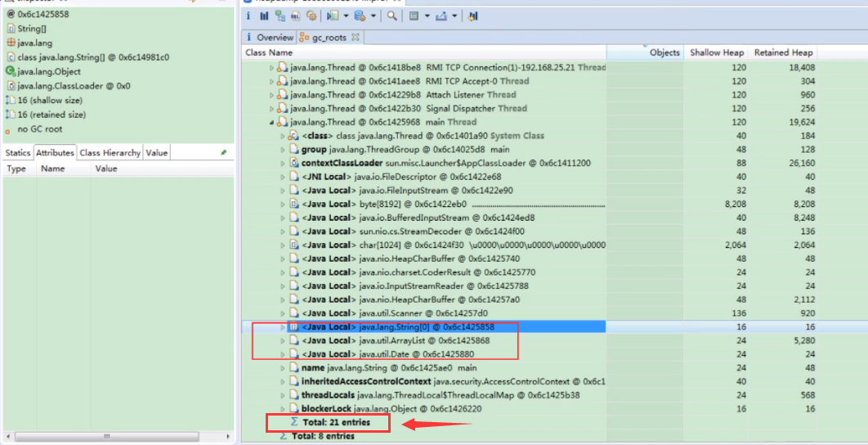
Task: Collapse the main Thread tree node
Action: coord(272,122)
